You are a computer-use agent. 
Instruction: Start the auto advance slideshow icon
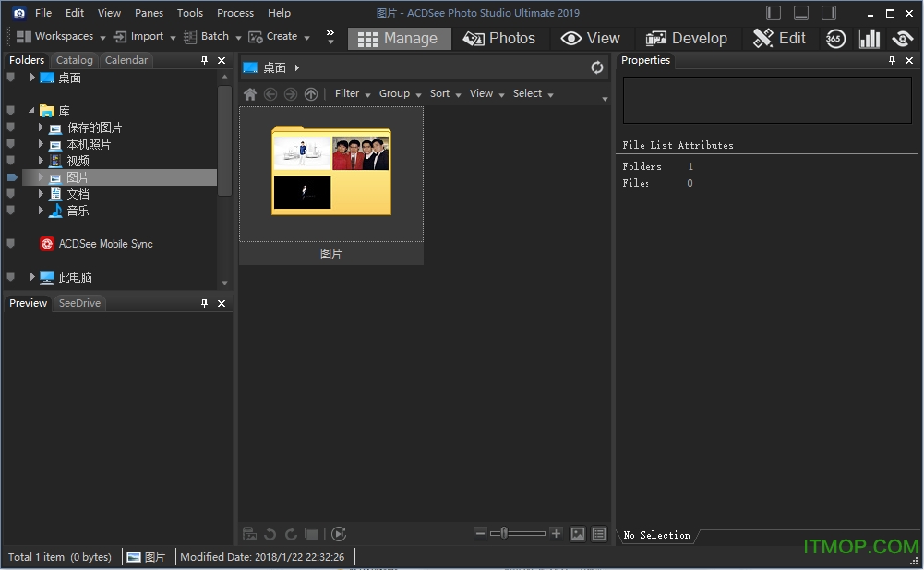[339, 533]
